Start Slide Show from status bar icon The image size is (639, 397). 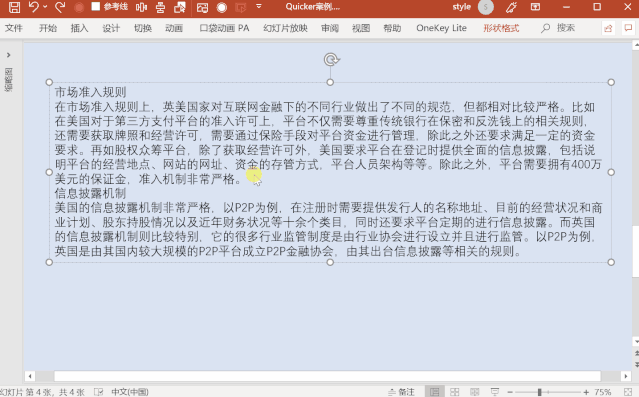point(495,392)
